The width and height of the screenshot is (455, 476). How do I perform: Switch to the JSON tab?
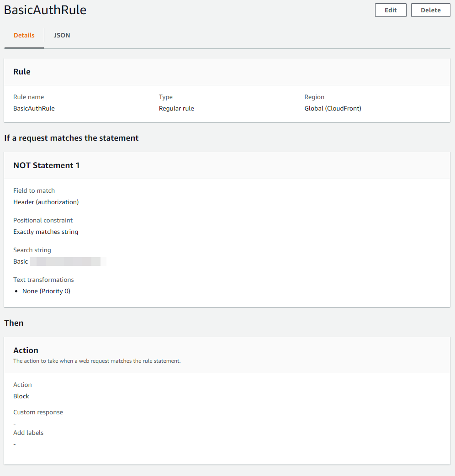(62, 35)
